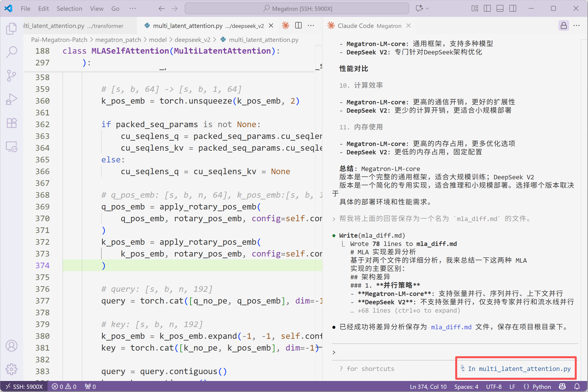
Task: Open the Search view in the activity bar
Action: click(x=12, y=52)
